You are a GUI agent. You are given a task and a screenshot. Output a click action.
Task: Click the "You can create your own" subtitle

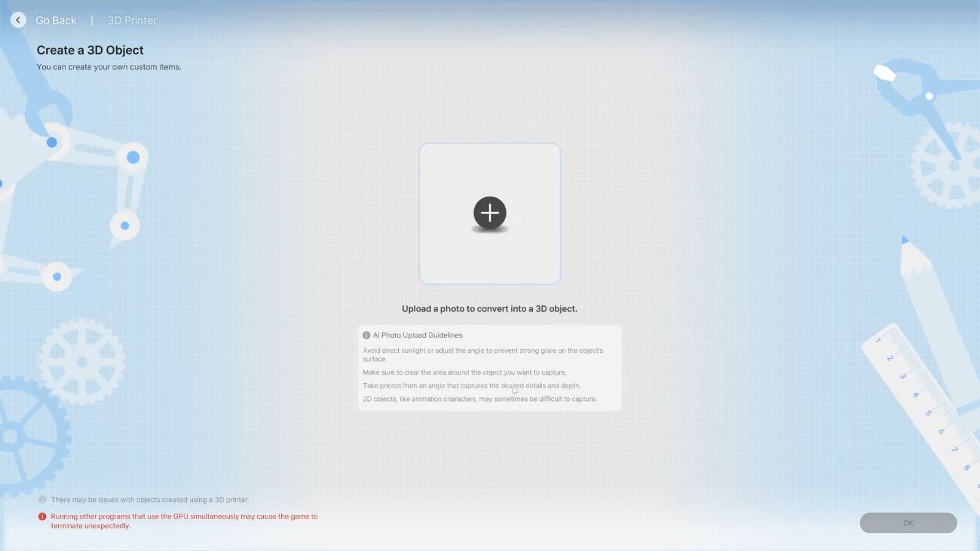point(109,67)
